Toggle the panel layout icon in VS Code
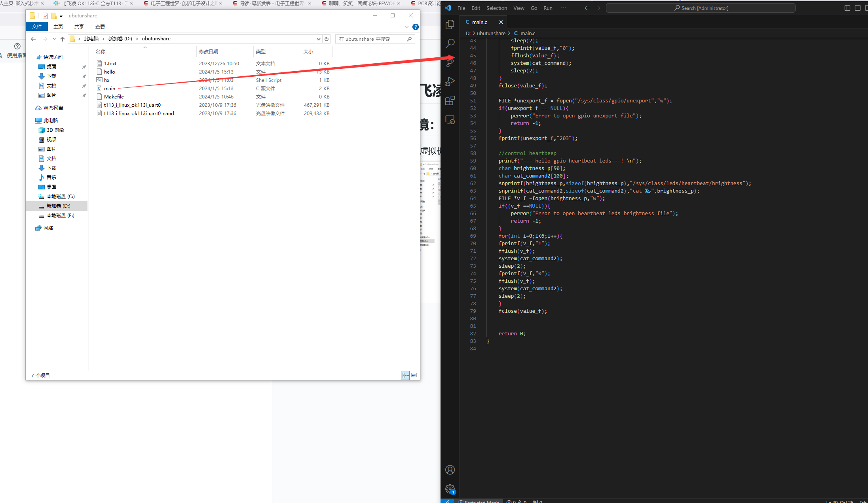The width and height of the screenshot is (868, 503). point(858,8)
